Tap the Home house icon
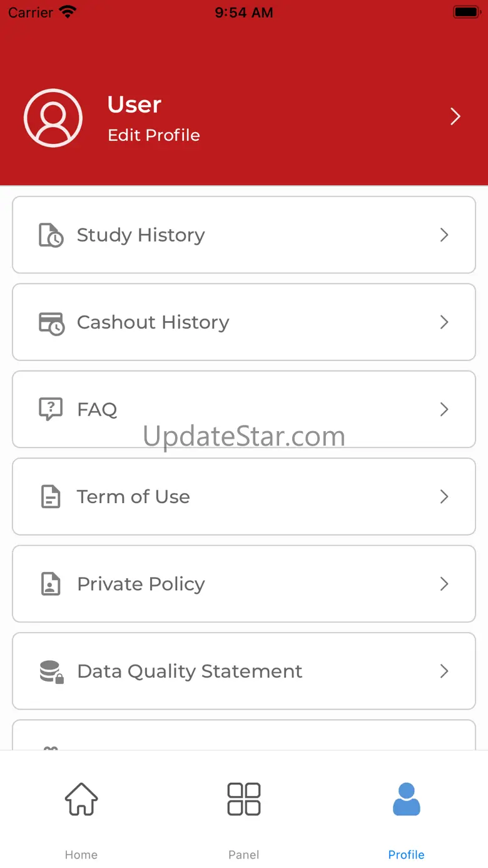 coord(81,799)
